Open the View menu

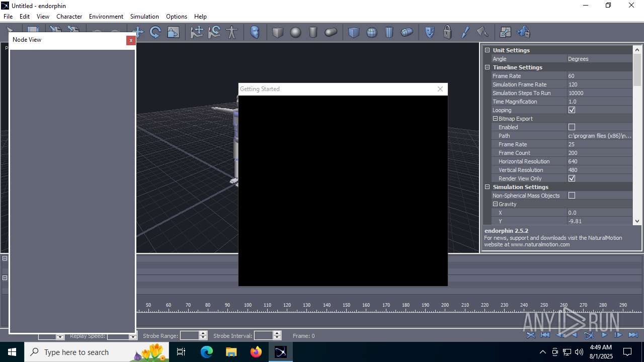43,17
